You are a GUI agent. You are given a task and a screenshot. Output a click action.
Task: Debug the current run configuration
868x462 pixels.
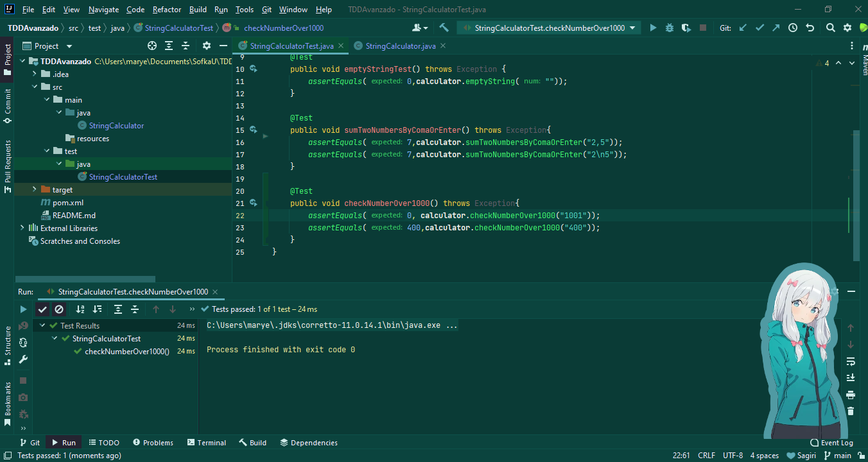click(x=669, y=28)
